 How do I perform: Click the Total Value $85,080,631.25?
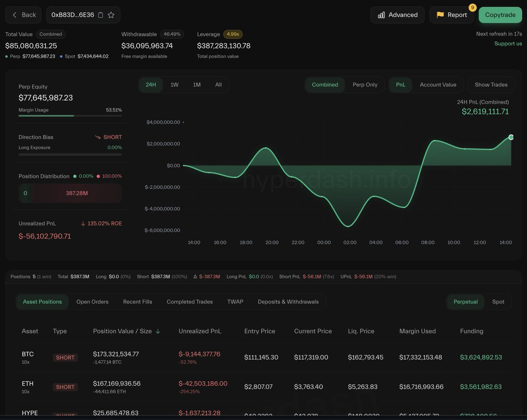(x=31, y=46)
